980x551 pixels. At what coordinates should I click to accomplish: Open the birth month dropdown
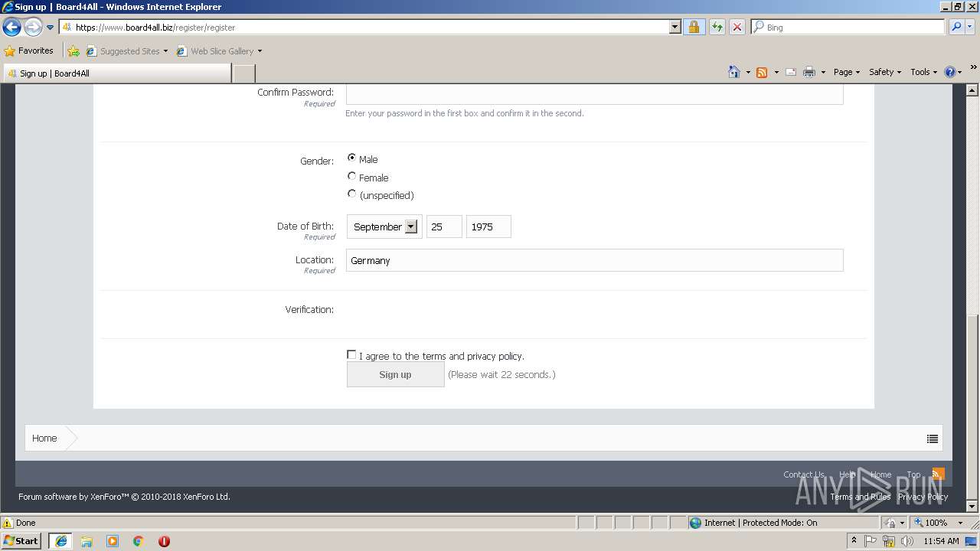point(384,227)
